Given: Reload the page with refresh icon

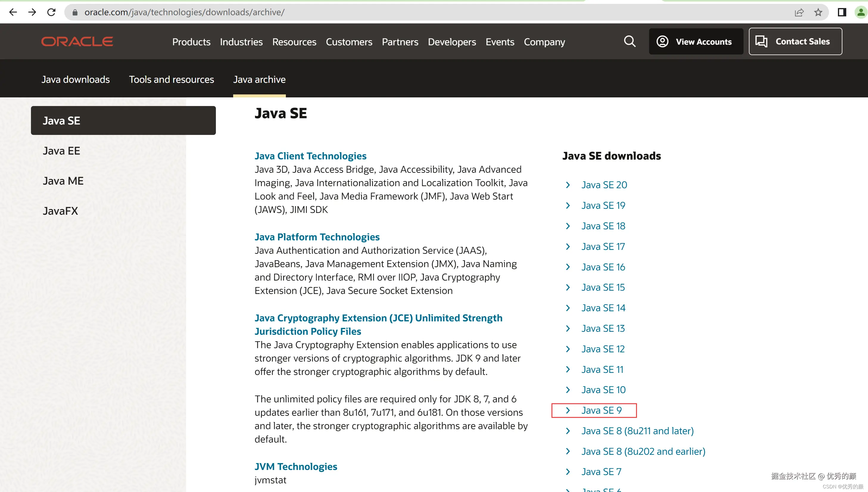Looking at the screenshot, I should (51, 12).
